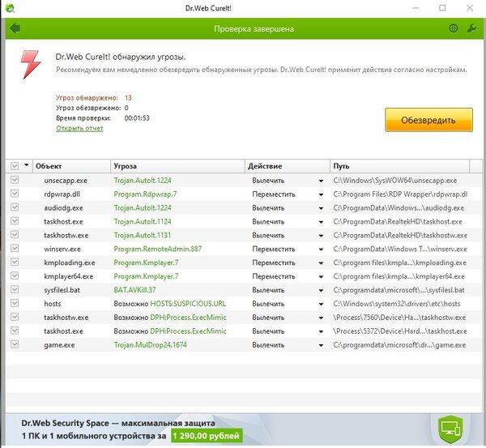Toggle the kmplayer64.exe checkbox
The width and height of the screenshot is (486, 448).
[15, 276]
